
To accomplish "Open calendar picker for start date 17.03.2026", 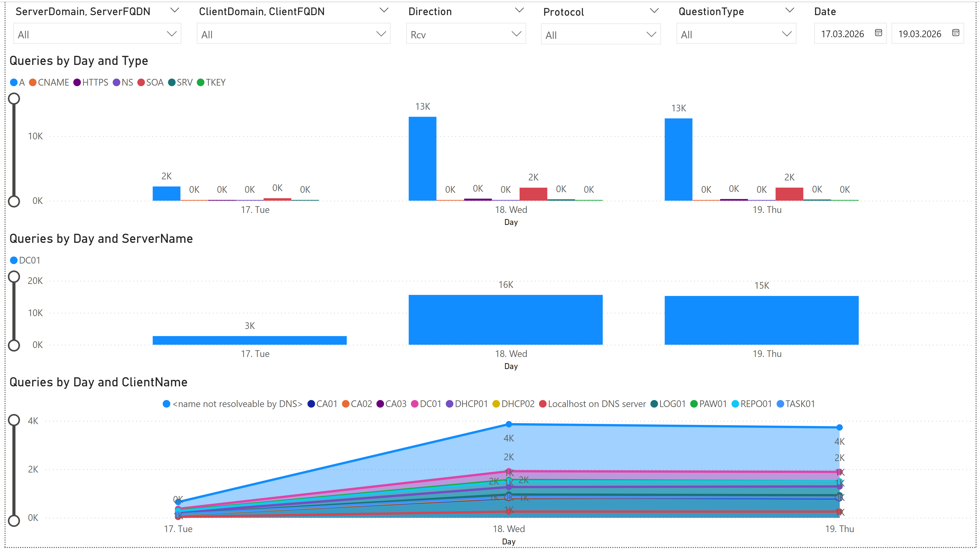I will 878,33.
